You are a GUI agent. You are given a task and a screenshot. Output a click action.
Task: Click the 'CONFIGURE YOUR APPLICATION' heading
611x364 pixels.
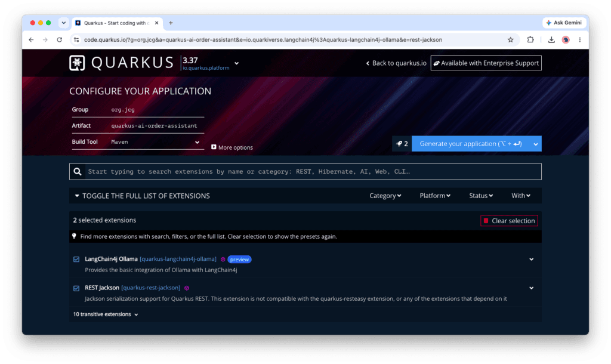click(140, 91)
